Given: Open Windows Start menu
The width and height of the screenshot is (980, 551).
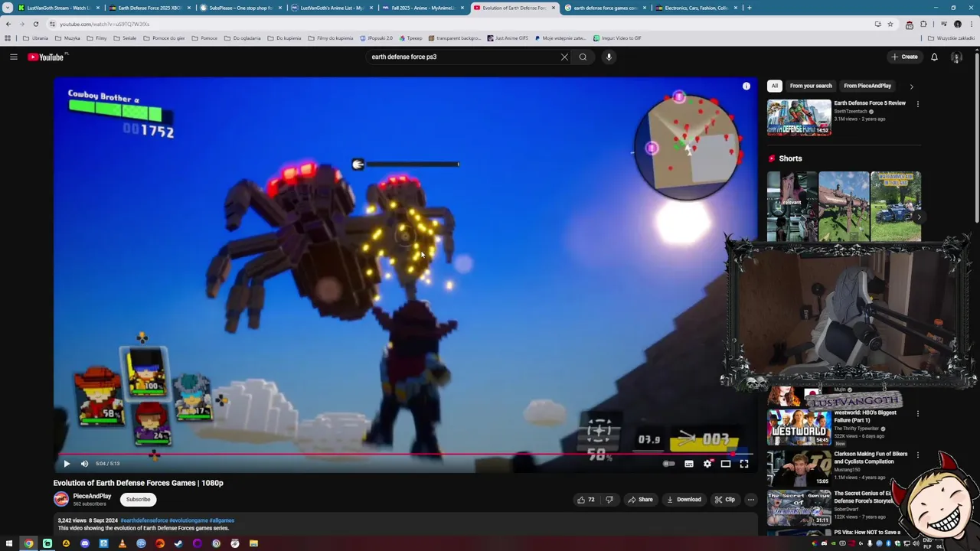Looking at the screenshot, I should pos(9,543).
